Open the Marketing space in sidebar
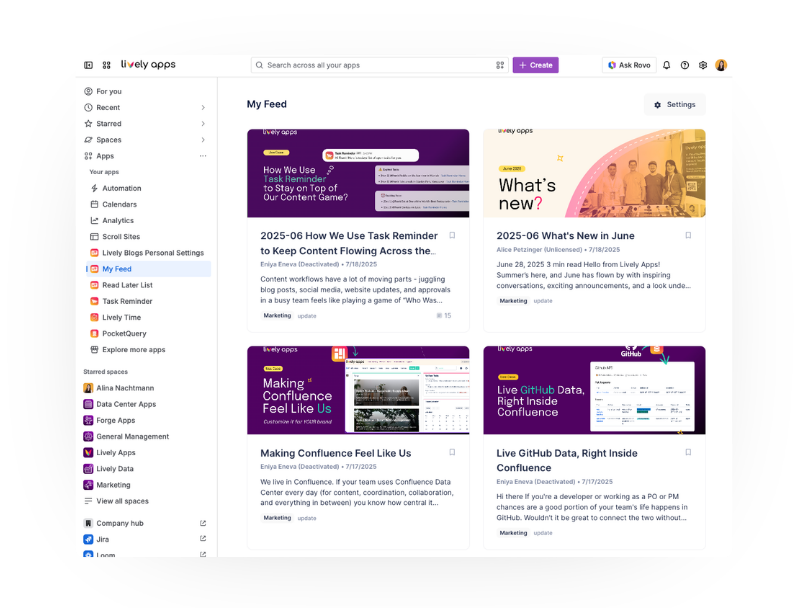803x608 pixels. click(x=146, y=485)
